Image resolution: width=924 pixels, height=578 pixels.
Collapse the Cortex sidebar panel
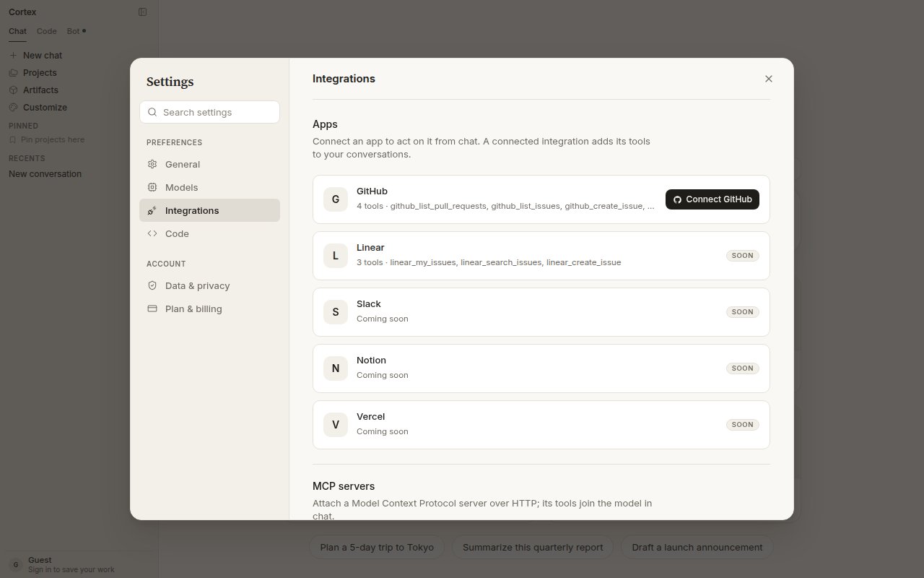pyautogui.click(x=143, y=12)
